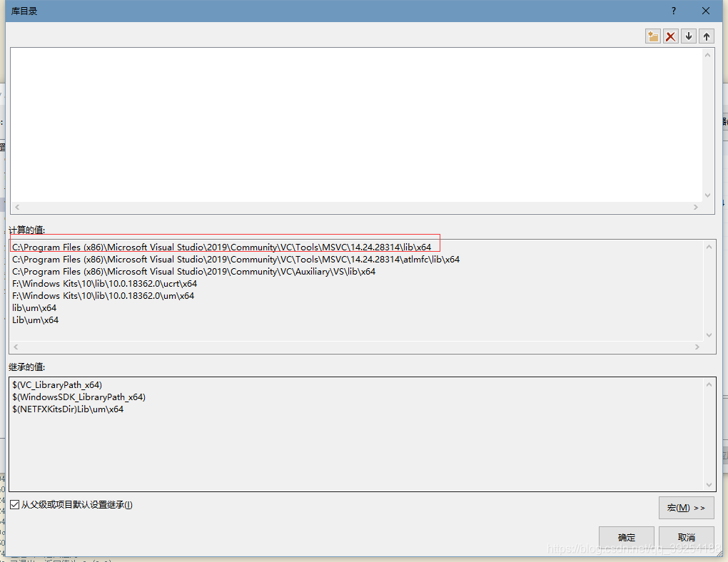Click scroll down arrow of top edit box
The image size is (728, 562).
coord(707,195)
